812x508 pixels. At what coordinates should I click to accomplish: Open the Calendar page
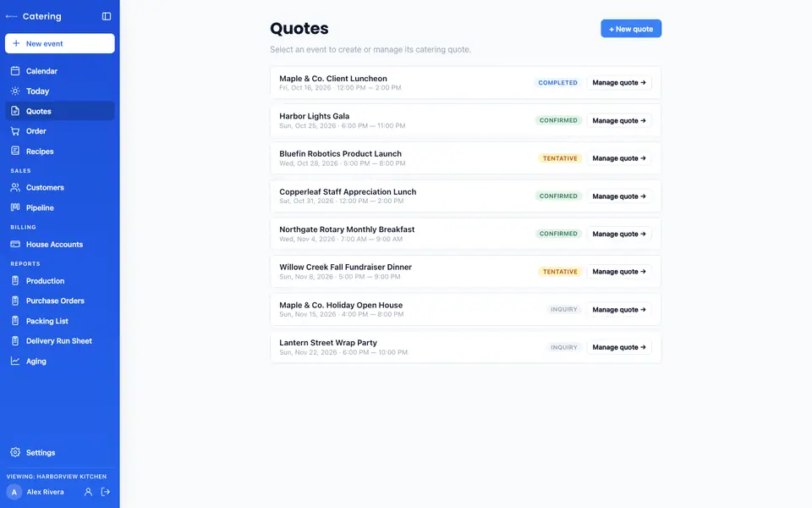[x=60, y=71]
